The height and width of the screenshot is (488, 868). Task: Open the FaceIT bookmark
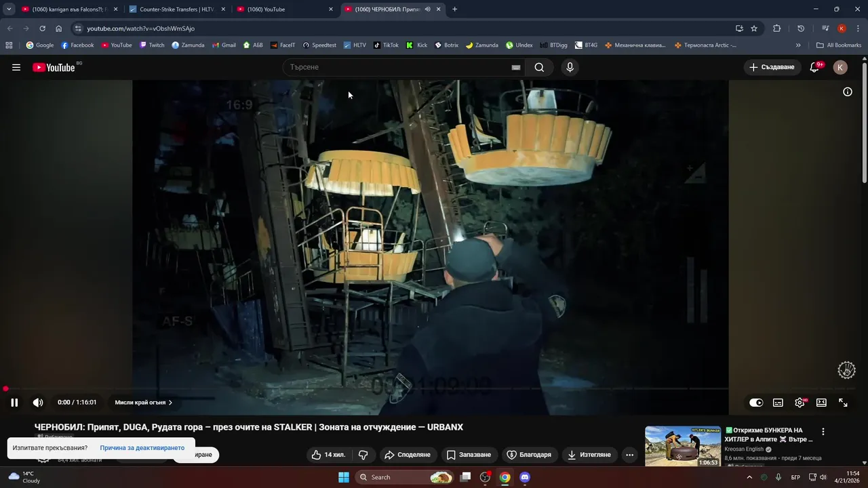[282, 45]
